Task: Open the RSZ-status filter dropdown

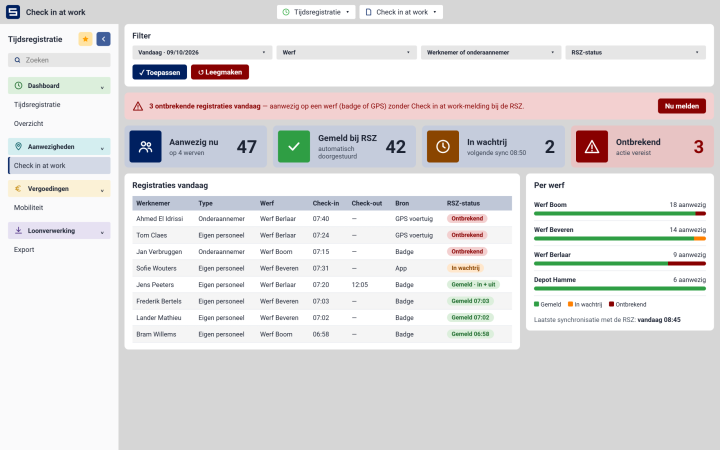Action: click(x=636, y=52)
